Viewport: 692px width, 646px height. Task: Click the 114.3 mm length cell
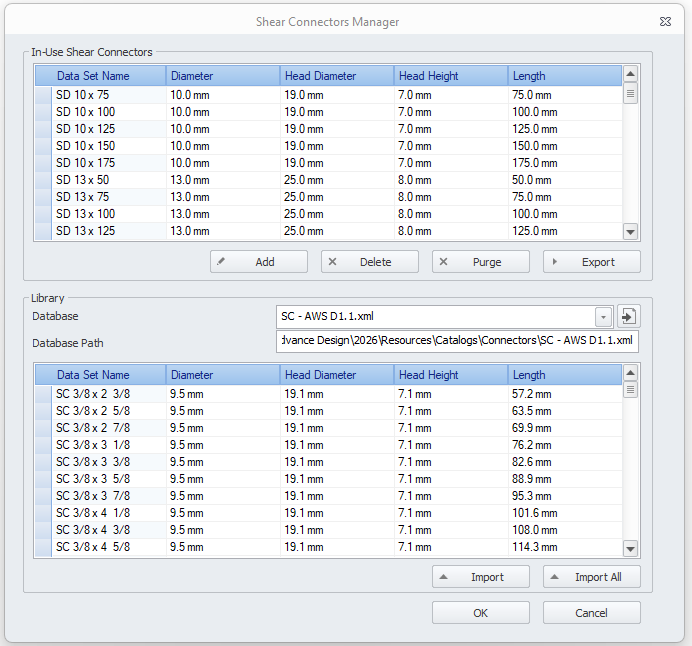coord(565,547)
